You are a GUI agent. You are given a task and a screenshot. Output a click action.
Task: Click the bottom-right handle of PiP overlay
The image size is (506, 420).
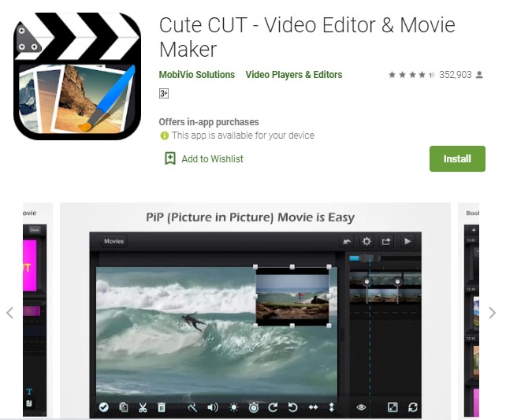coord(329,325)
